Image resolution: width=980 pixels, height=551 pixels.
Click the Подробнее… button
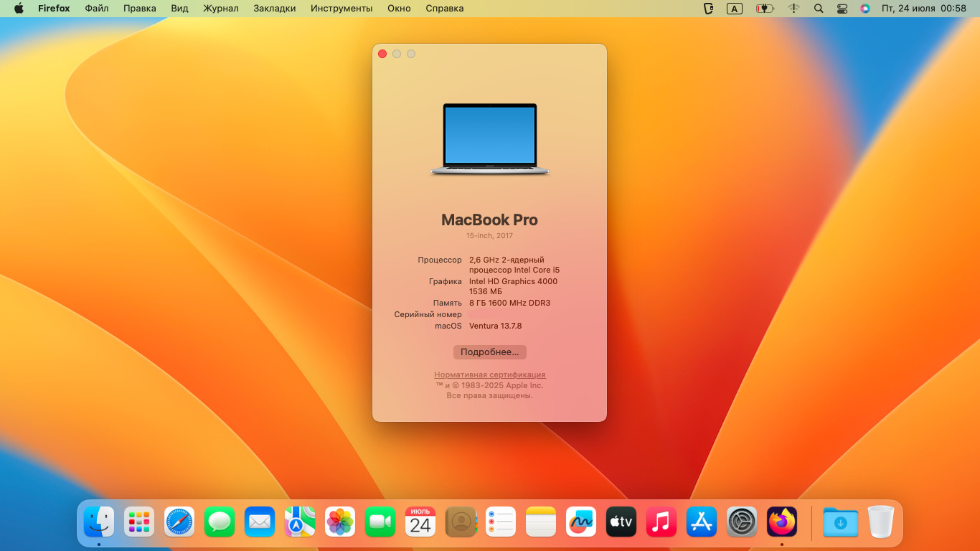pyautogui.click(x=490, y=352)
